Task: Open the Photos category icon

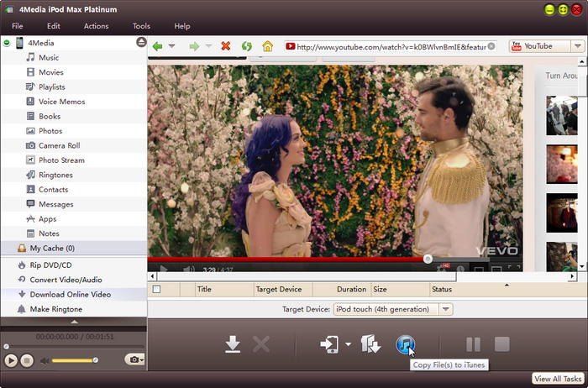Action: point(30,131)
